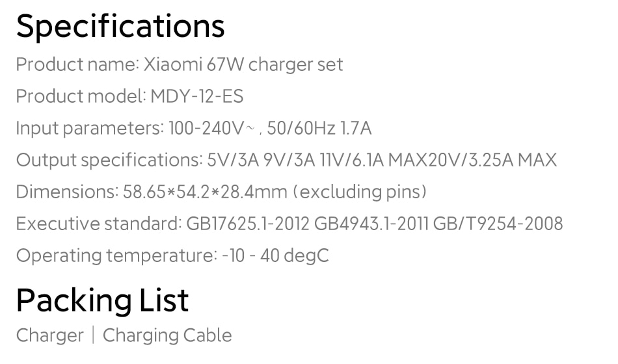Click the Executive standard line
618x364 pixels.
[289, 224]
